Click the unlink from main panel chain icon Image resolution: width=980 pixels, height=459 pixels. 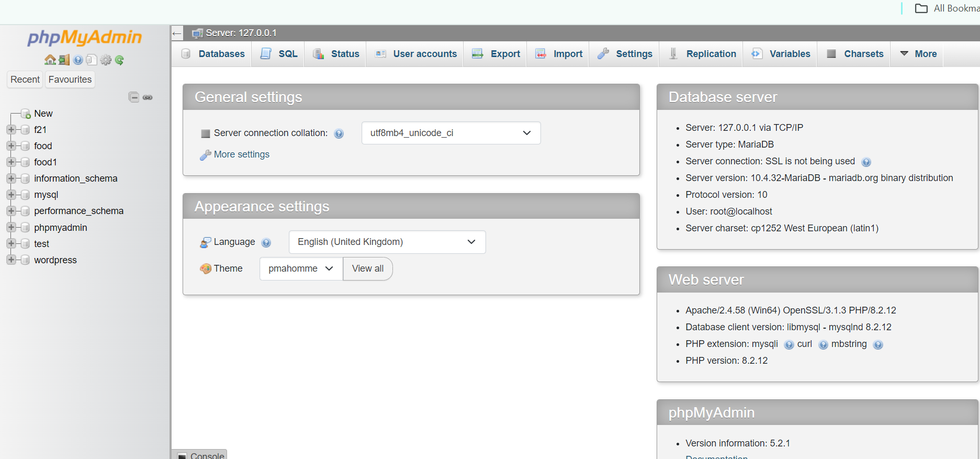(x=148, y=97)
